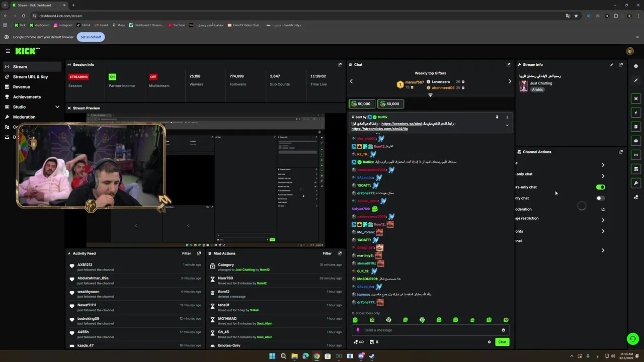Image resolution: width=644 pixels, height=362 pixels.
Task: Open File Explorer from the taskbar
Action: pyautogui.click(x=294, y=356)
